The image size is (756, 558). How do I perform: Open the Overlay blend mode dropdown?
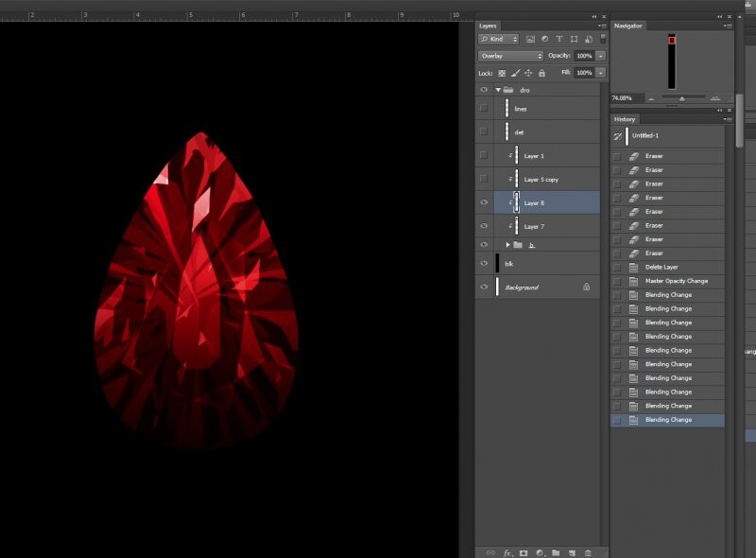510,56
